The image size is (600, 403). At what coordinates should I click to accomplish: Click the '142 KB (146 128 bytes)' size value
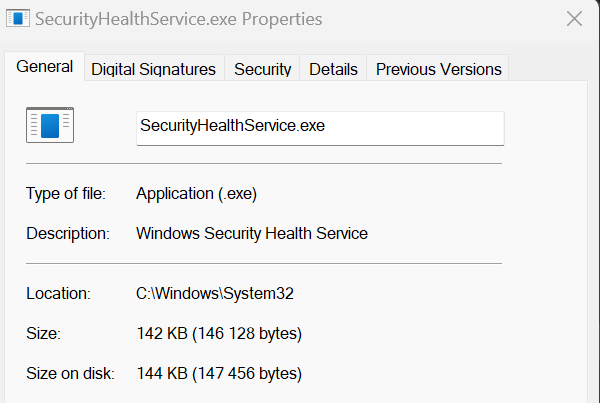coord(219,333)
